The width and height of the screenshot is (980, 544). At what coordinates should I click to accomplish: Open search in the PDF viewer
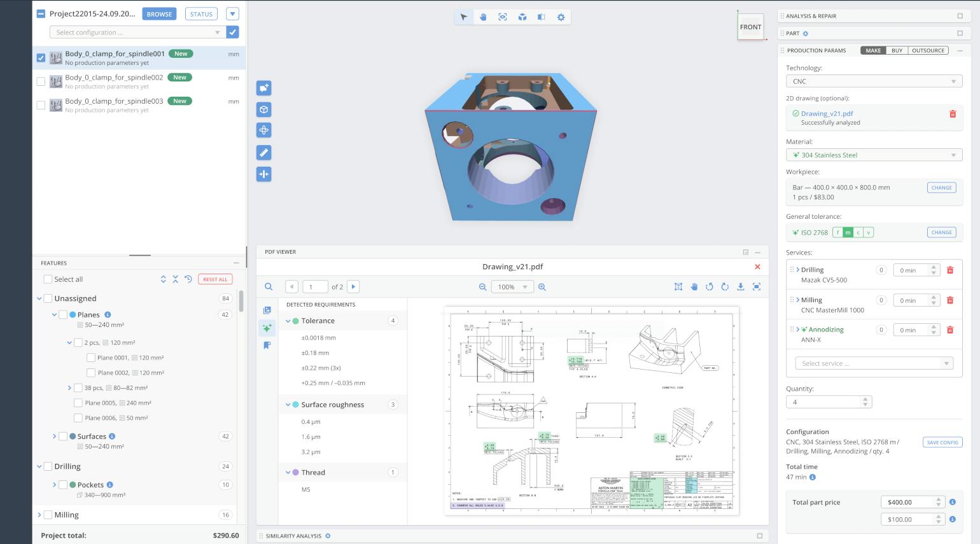[x=269, y=287]
